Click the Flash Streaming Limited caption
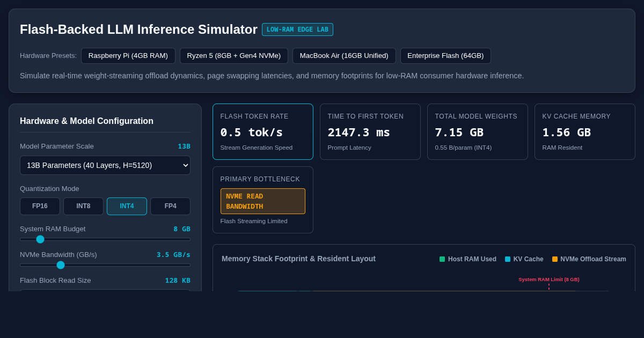 254,221
